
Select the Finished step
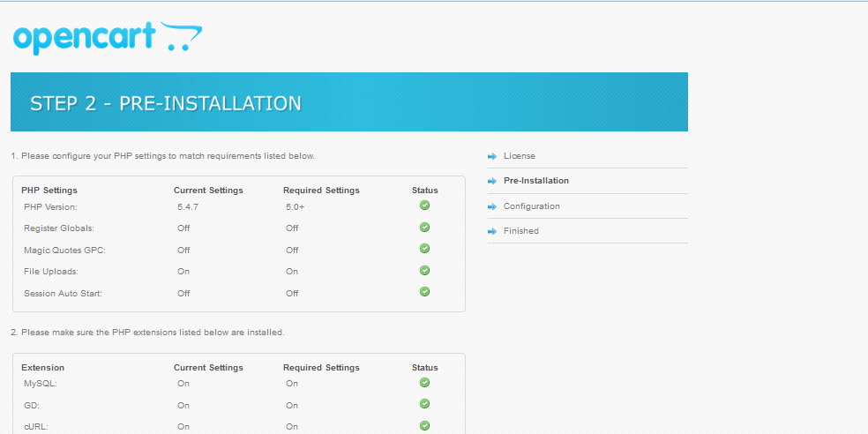click(x=521, y=231)
